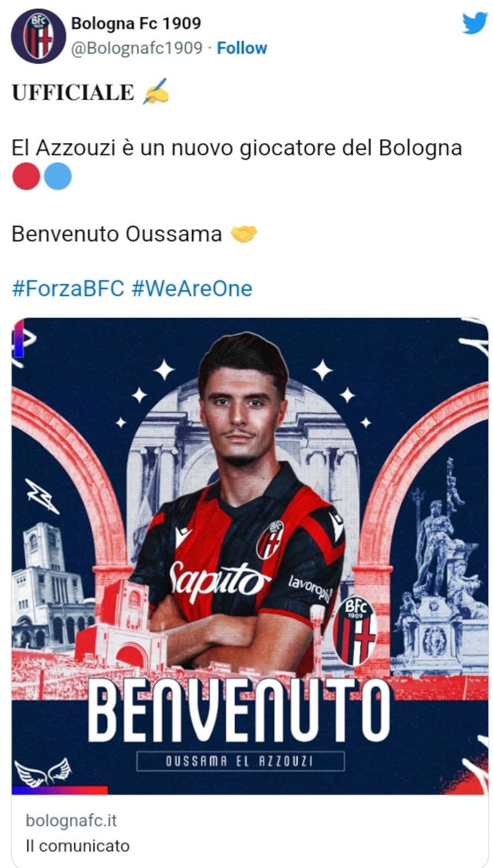
Task: Click the lightning bolt logo on image left
Action: tap(42, 496)
